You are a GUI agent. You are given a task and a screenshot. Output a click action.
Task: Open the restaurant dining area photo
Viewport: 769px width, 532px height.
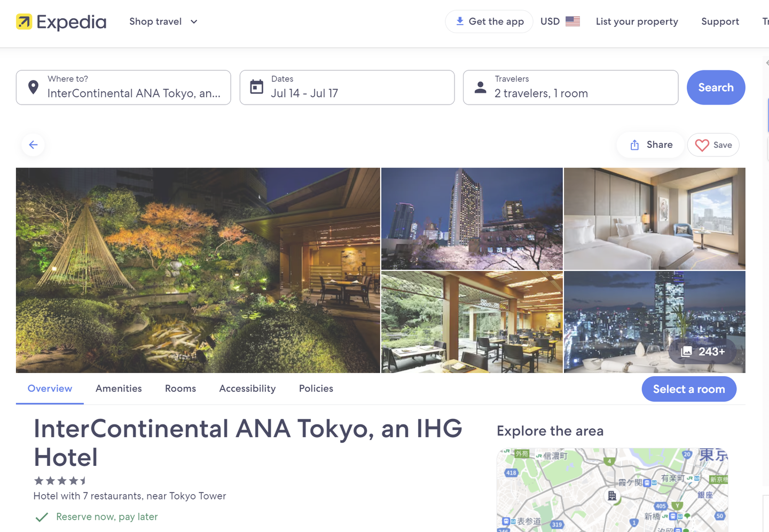(x=472, y=322)
